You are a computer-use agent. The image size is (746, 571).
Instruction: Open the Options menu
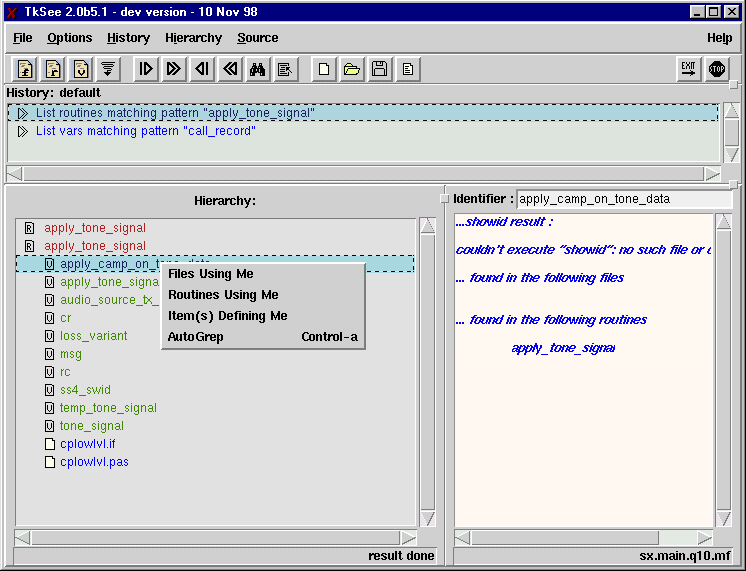click(69, 38)
